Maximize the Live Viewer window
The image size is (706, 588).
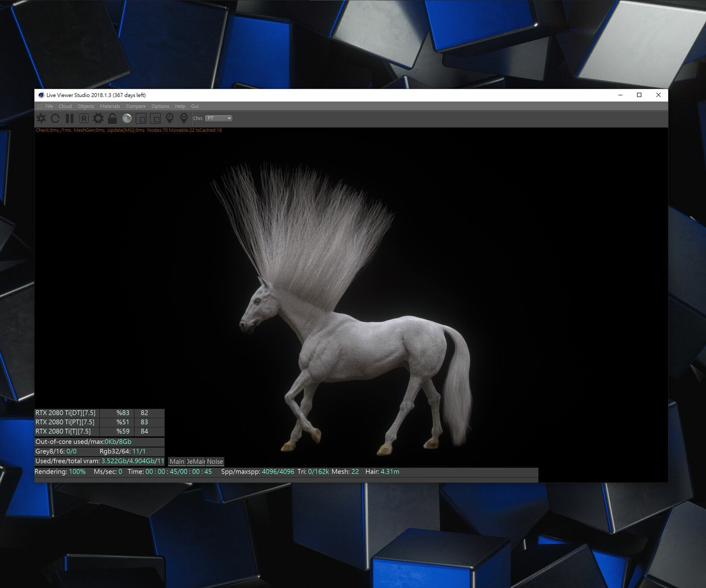[x=639, y=95]
